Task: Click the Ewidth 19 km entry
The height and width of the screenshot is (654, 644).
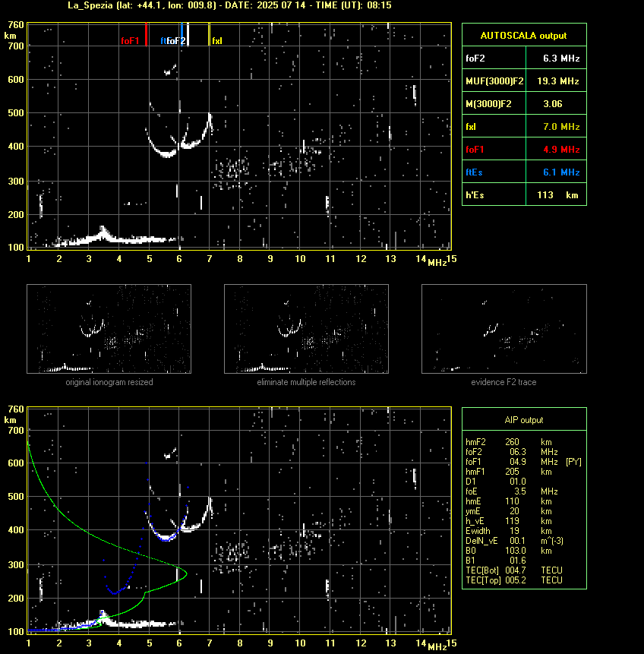Action: pyautogui.click(x=509, y=531)
